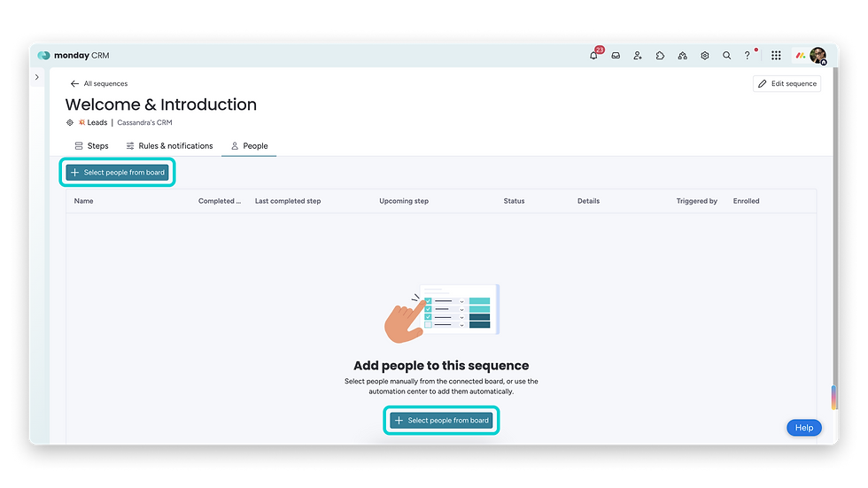Click the Welcome & Introduction title

click(x=161, y=105)
